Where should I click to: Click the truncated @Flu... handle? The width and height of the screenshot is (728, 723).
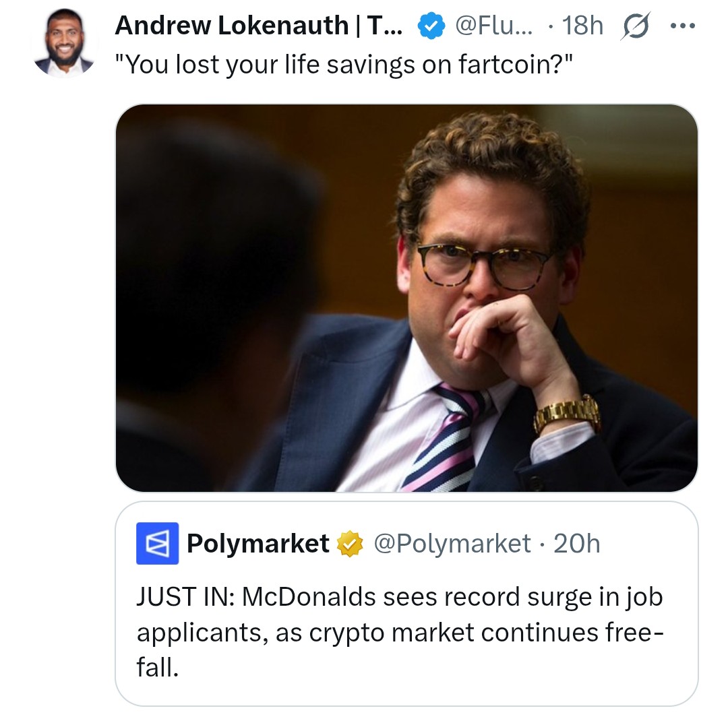pyautogui.click(x=495, y=26)
